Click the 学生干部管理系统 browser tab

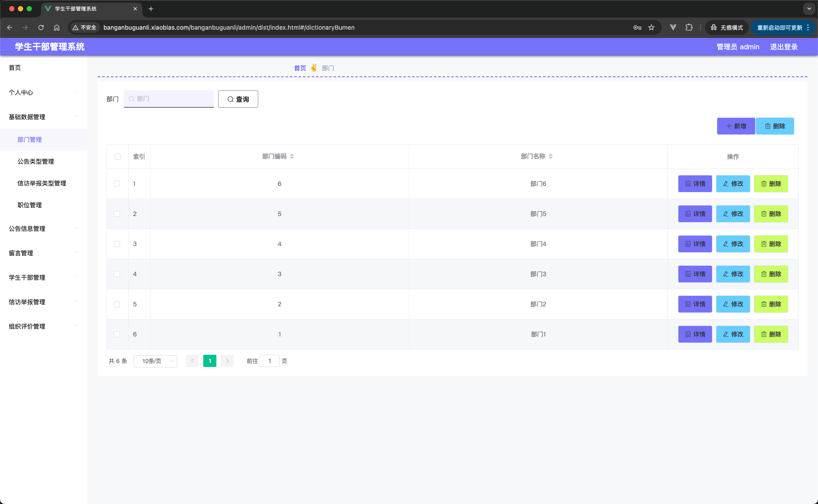[91, 9]
